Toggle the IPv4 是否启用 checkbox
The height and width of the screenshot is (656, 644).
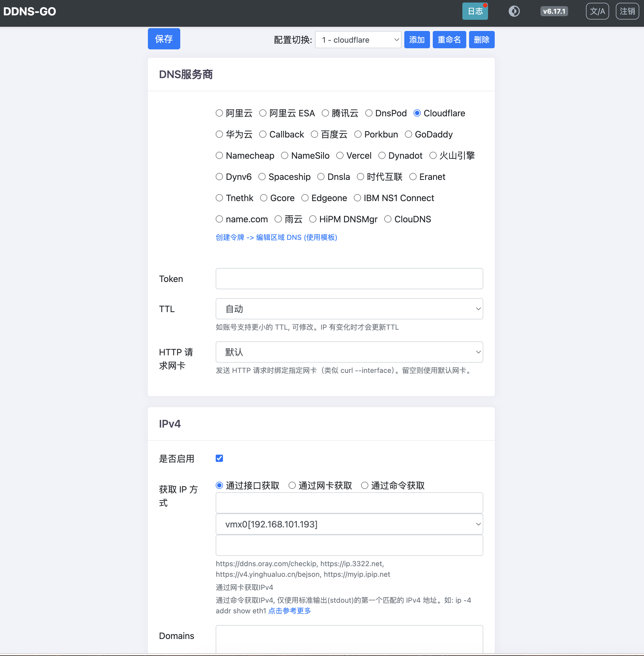tap(219, 458)
